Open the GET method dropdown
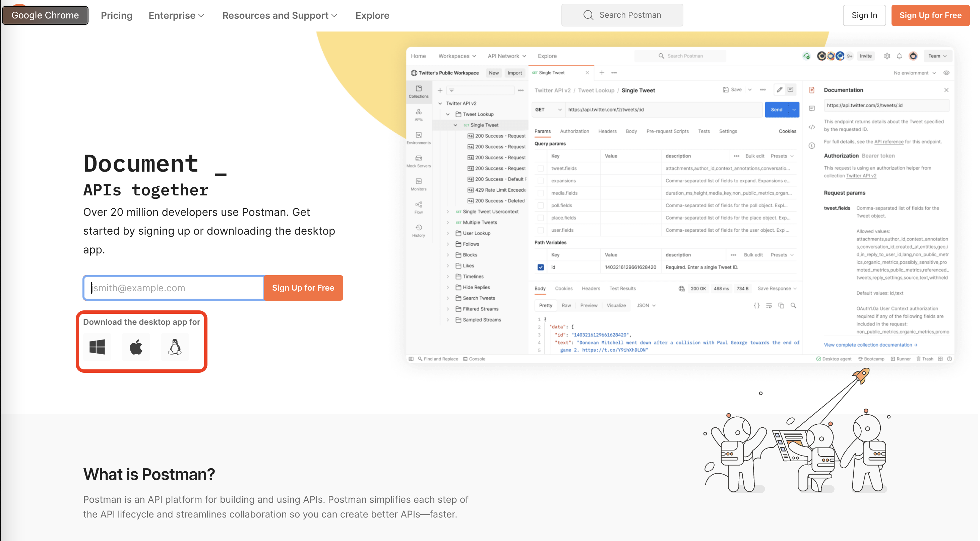Screen dimensions: 980x541 pyautogui.click(x=548, y=110)
